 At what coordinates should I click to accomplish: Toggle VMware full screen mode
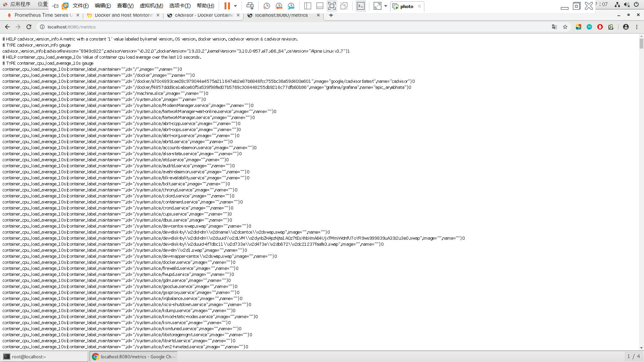coord(332,6)
